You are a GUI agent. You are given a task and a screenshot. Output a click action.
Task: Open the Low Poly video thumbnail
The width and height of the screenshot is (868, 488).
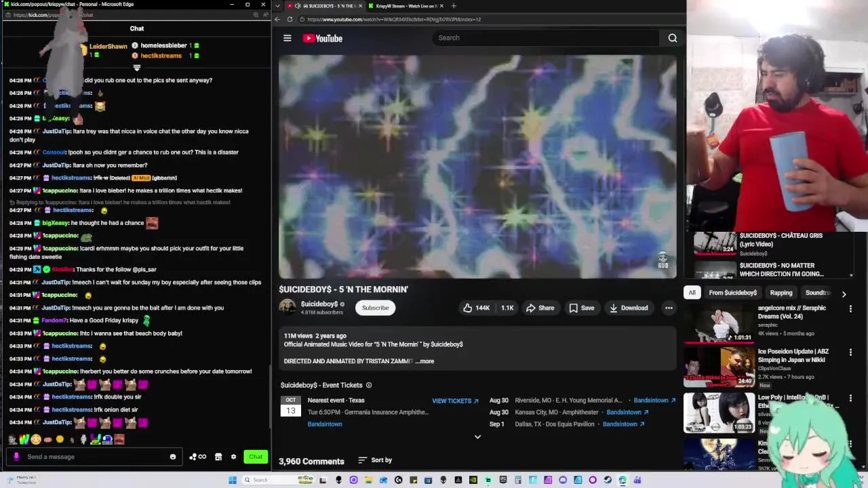click(719, 412)
